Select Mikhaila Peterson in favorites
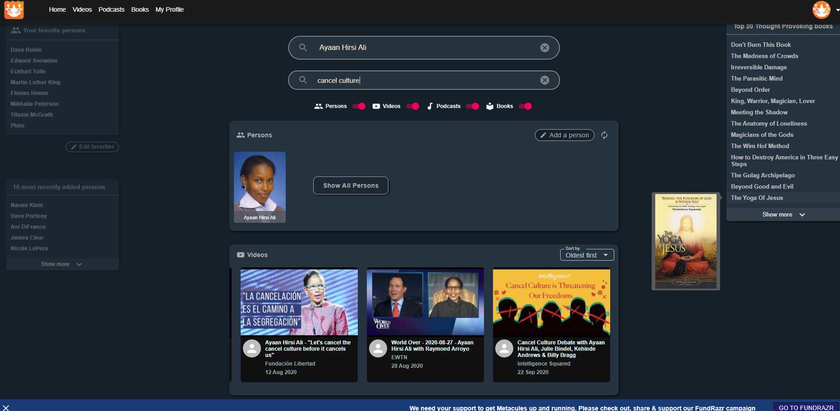This screenshot has height=411, width=840. (34, 104)
